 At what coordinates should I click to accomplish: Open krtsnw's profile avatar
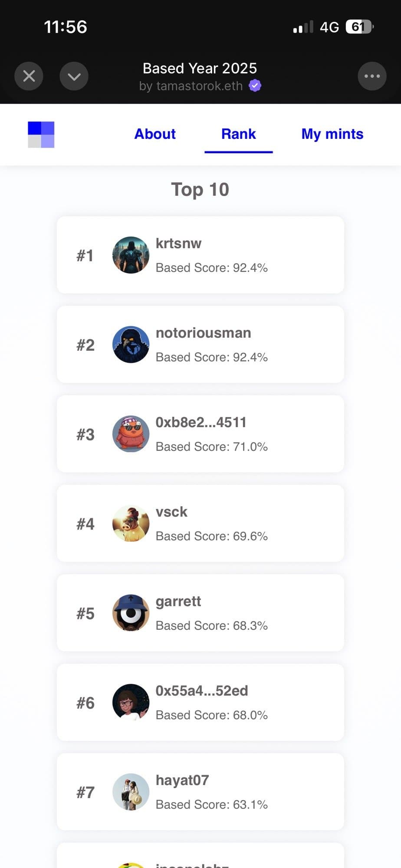(131, 255)
